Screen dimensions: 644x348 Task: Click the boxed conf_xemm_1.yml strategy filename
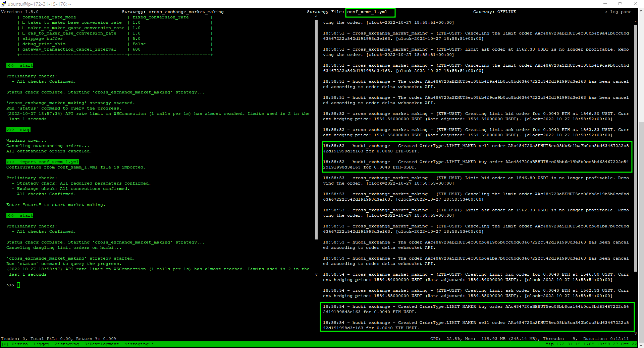click(x=370, y=12)
